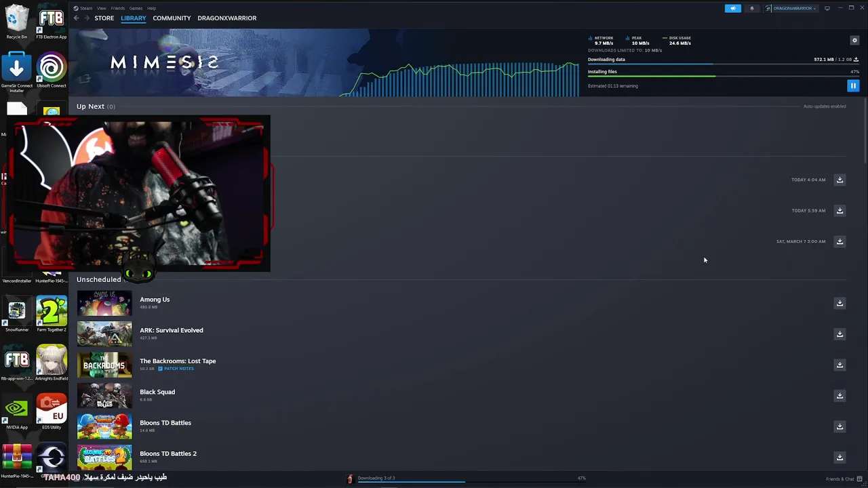Start the Bloons TD Battles download
The image size is (868, 488).
(x=840, y=426)
